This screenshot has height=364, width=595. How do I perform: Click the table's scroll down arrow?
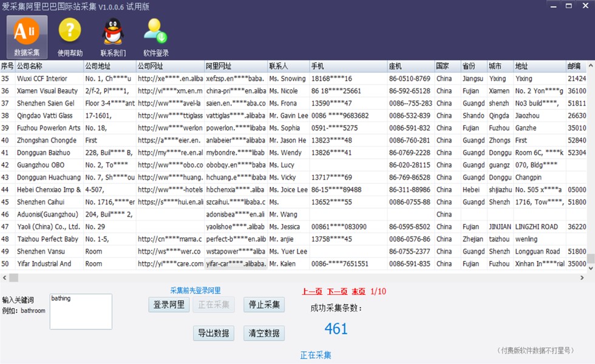pyautogui.click(x=590, y=268)
